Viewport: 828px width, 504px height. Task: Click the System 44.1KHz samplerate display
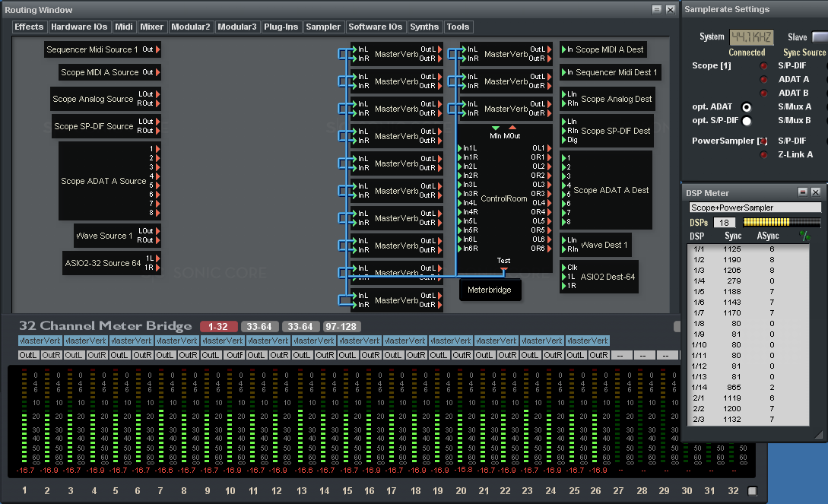pyautogui.click(x=751, y=37)
